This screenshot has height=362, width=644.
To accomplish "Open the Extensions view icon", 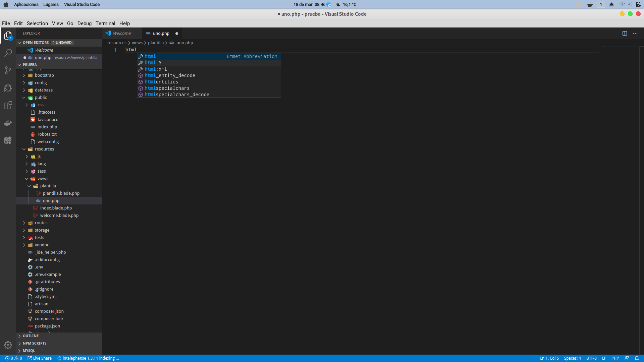I will 8,105.
